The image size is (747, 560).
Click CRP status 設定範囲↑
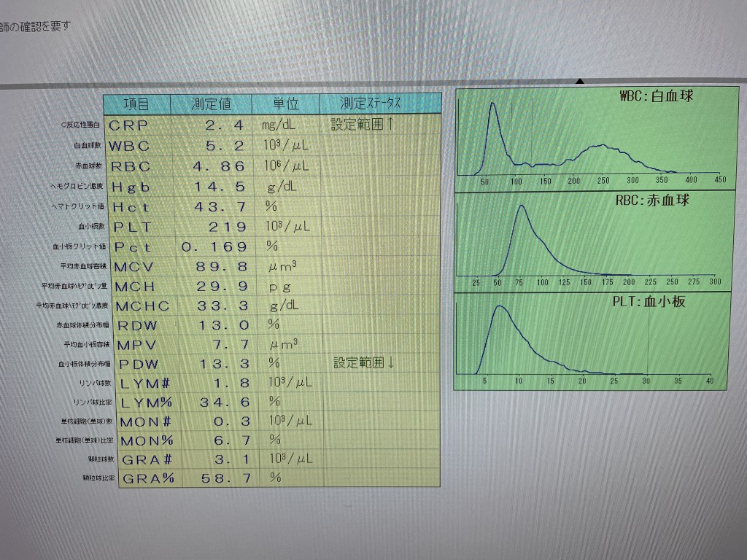click(x=363, y=124)
